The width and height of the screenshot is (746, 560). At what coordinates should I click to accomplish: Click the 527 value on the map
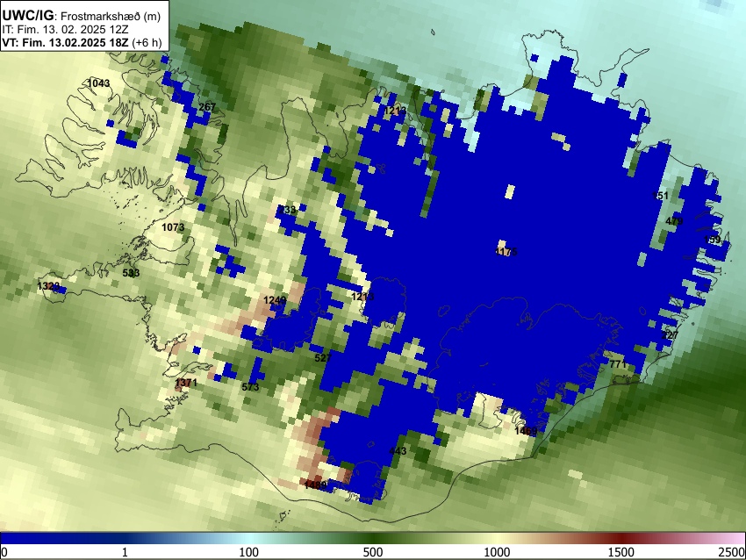tap(323, 358)
